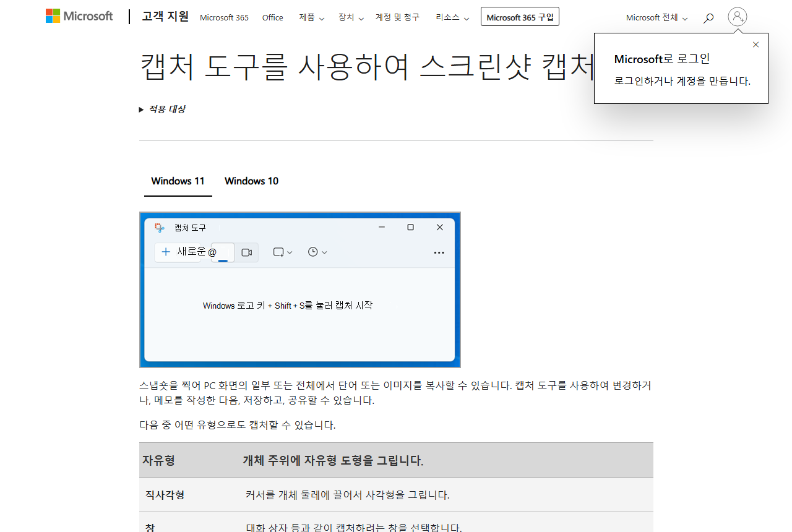Click the text 로그인하거나 계정을 만듭니다.
The width and height of the screenshot is (792, 532).
pos(682,81)
